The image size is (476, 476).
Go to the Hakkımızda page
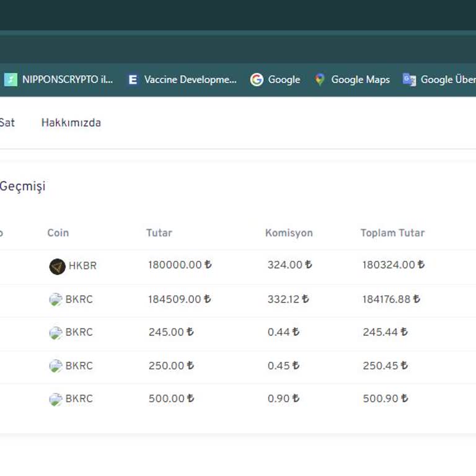[x=71, y=123]
